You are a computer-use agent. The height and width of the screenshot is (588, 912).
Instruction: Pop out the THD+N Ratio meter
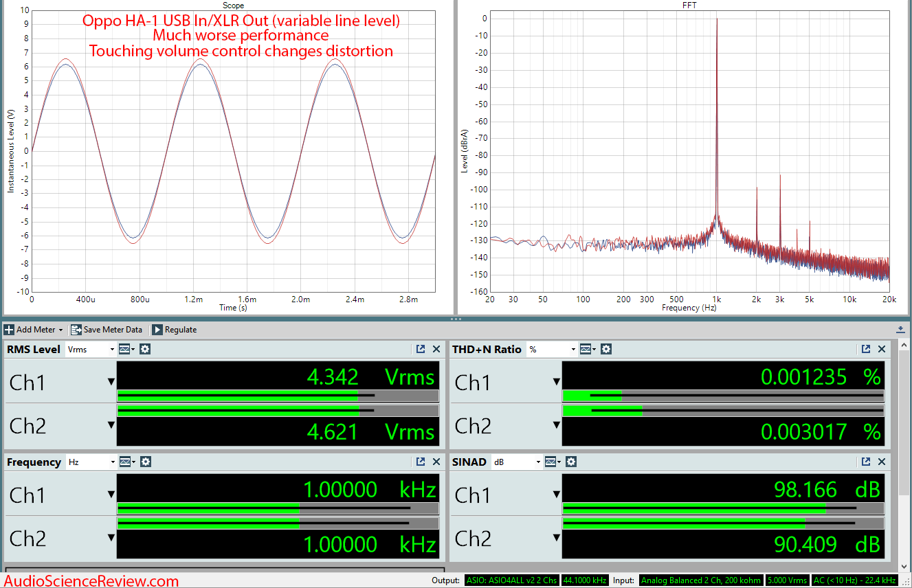pyautogui.click(x=866, y=349)
